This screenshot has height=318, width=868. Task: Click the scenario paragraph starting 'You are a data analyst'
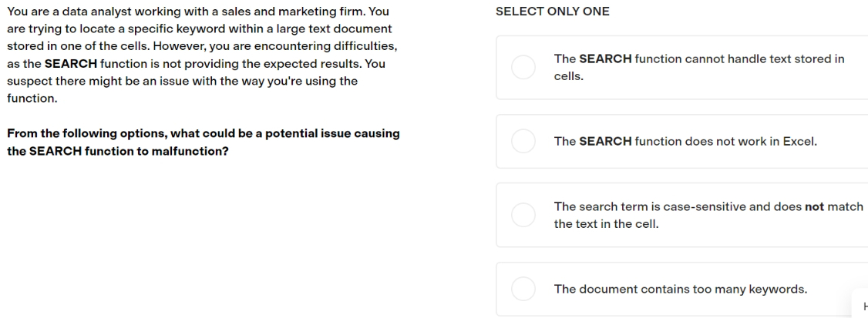coord(202,55)
